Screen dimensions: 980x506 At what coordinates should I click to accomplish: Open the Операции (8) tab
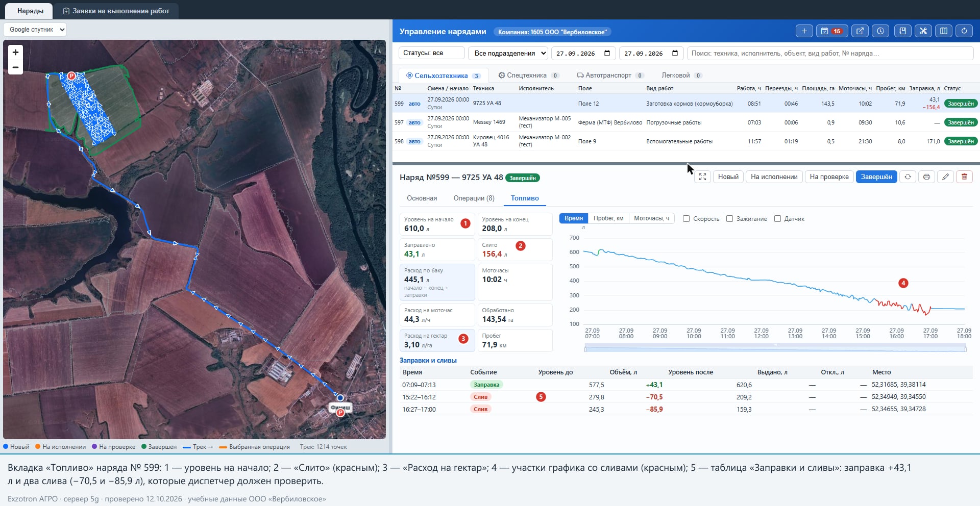474,198
